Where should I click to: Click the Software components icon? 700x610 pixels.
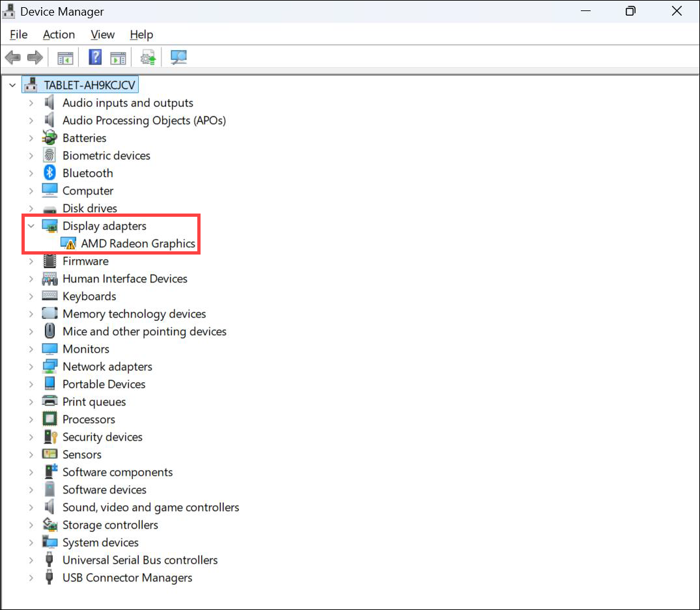tap(50, 472)
